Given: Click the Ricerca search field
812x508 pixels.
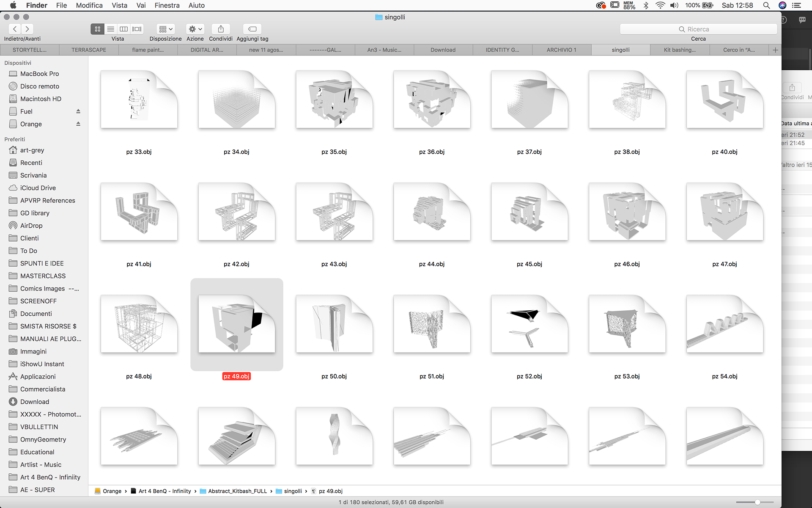Looking at the screenshot, I should click(x=698, y=29).
